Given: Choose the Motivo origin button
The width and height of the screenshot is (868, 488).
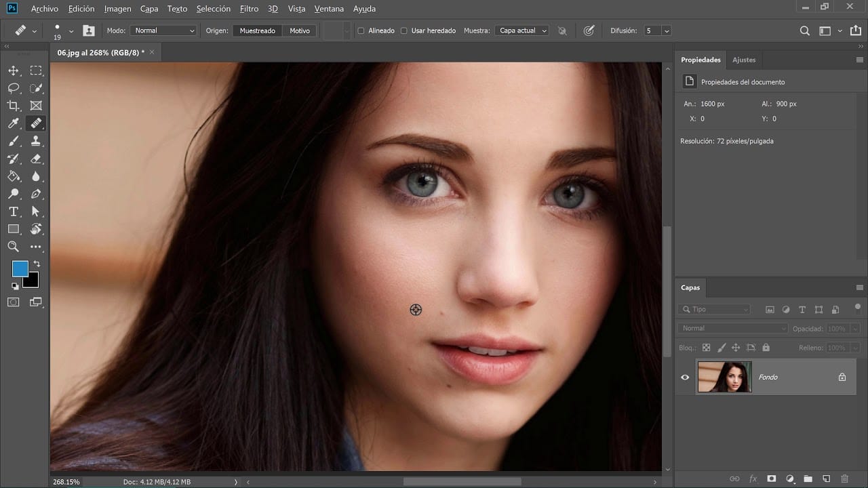Looking at the screenshot, I should pos(300,30).
